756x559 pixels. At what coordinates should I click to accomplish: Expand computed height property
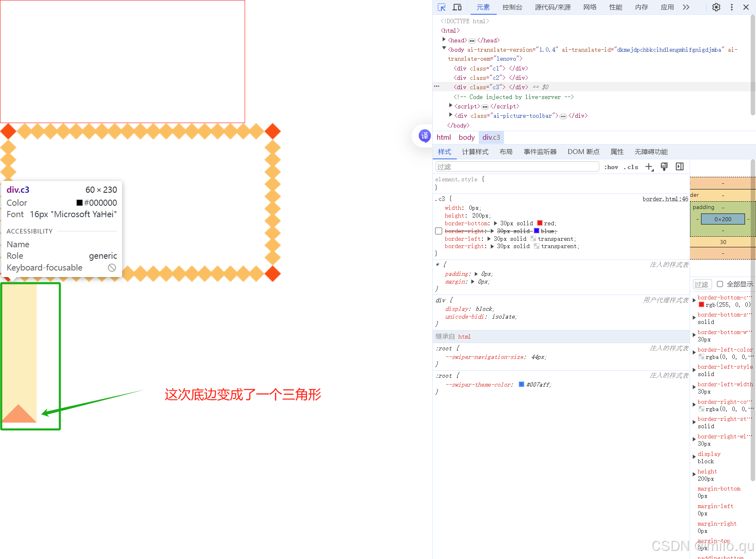point(694,474)
